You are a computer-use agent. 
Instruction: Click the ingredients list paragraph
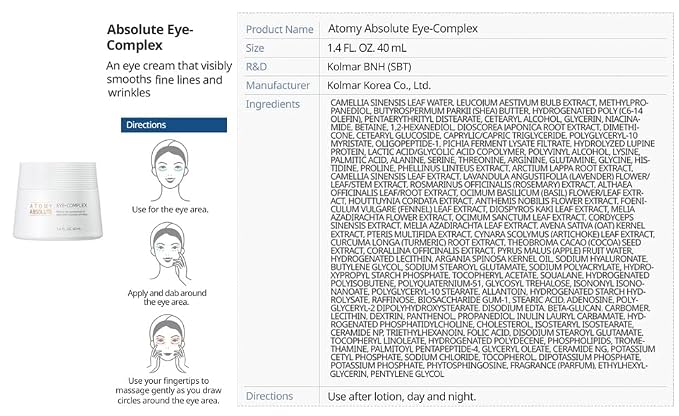pos(492,238)
